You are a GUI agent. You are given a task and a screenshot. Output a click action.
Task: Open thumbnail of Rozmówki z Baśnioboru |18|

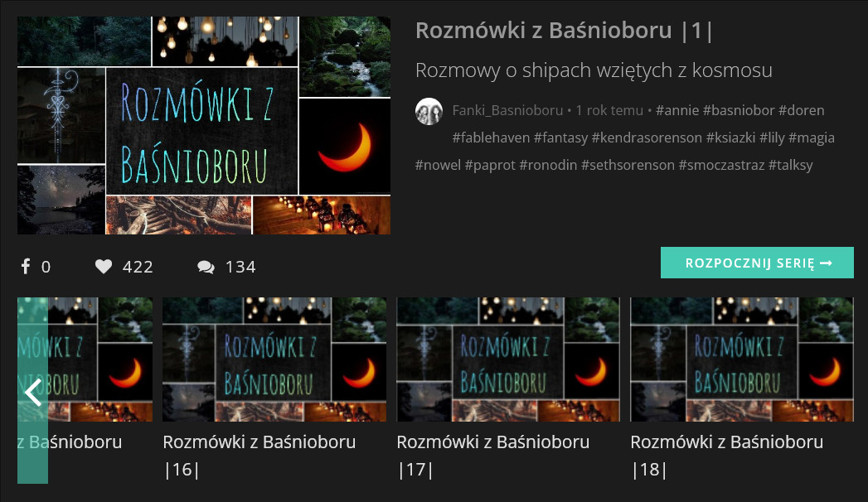tap(742, 360)
